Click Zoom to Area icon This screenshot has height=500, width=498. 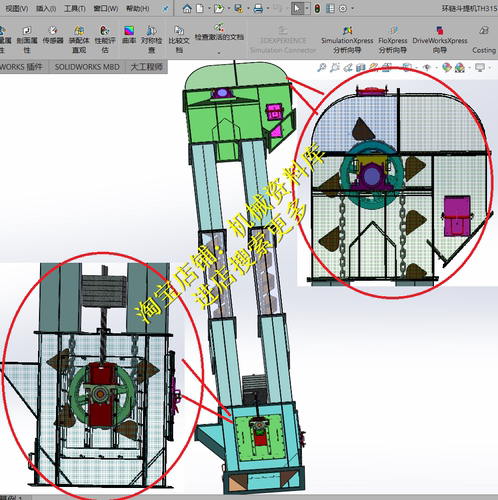coord(334,68)
